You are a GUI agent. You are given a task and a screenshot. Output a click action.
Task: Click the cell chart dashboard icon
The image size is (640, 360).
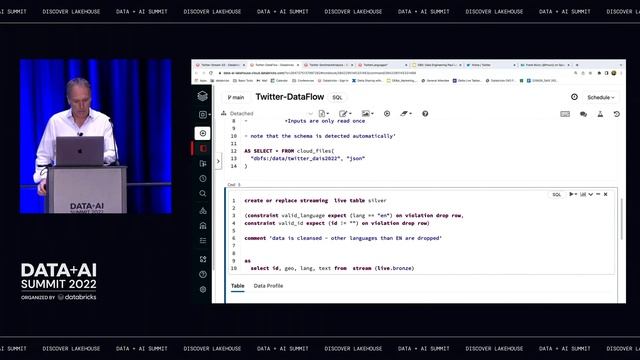pyautogui.click(x=583, y=194)
